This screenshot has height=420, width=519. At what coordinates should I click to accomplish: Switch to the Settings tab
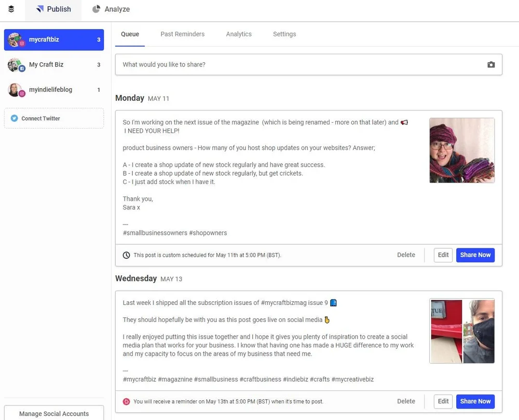(284, 34)
